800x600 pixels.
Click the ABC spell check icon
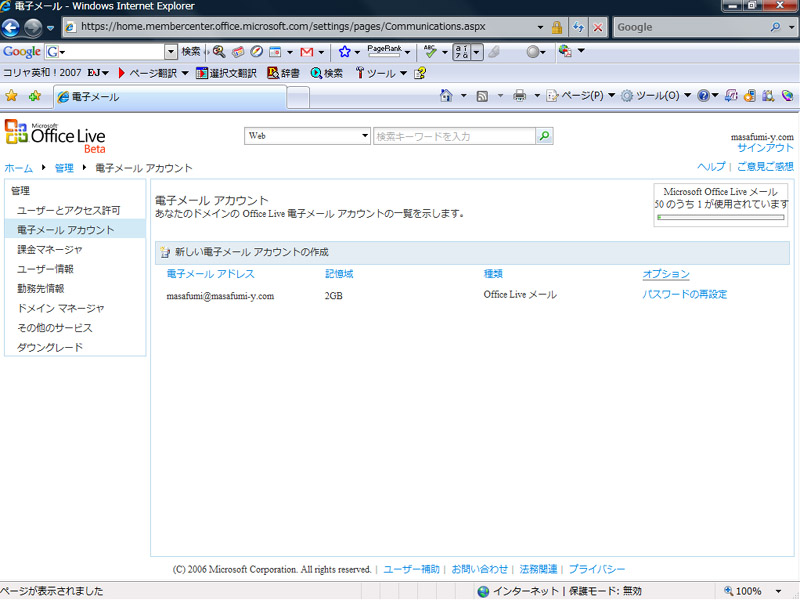coord(430,51)
